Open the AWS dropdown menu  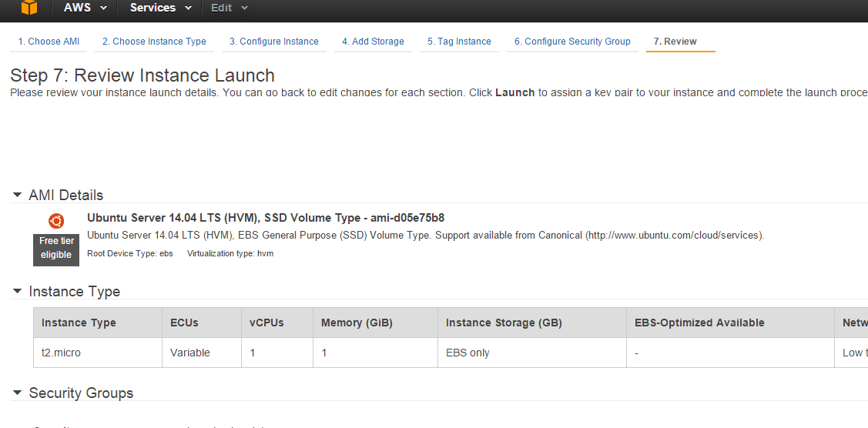tap(85, 8)
